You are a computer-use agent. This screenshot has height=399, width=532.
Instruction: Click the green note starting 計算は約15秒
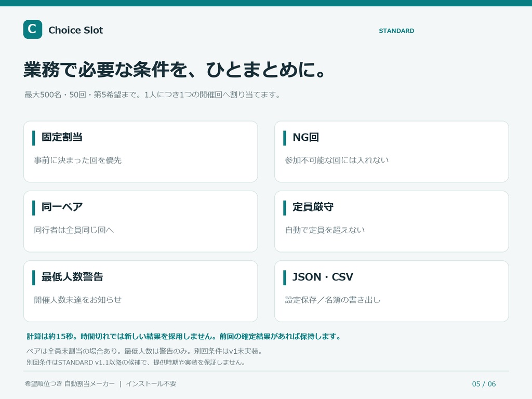pos(183,337)
